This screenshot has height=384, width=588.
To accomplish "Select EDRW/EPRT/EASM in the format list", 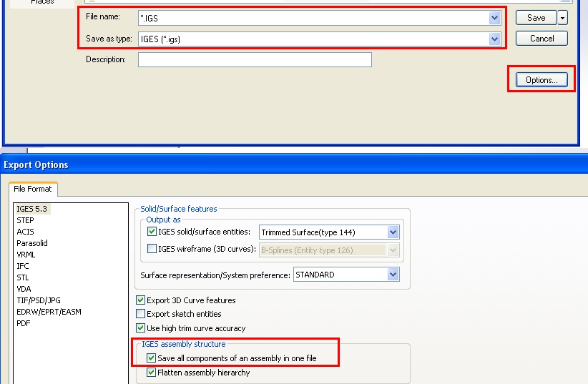I will click(49, 312).
